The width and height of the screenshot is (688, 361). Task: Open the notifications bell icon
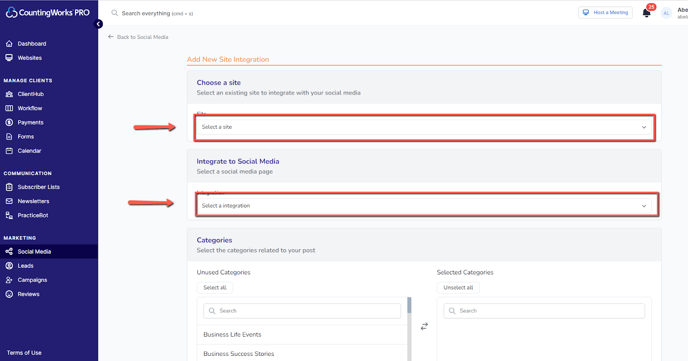point(646,13)
